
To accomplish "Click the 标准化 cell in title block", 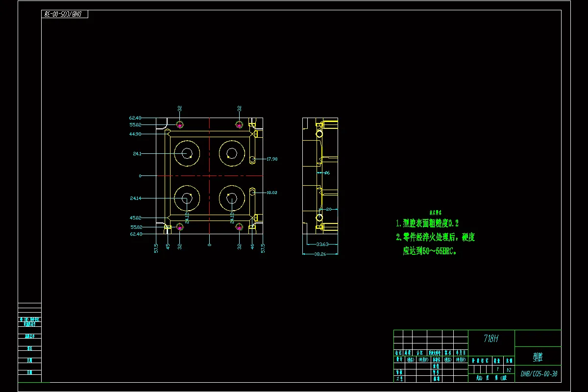I will coord(437,360).
